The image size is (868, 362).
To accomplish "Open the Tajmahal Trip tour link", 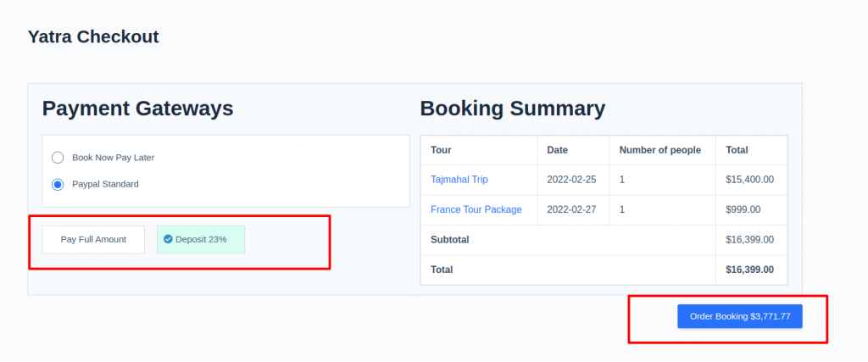I will (x=459, y=180).
